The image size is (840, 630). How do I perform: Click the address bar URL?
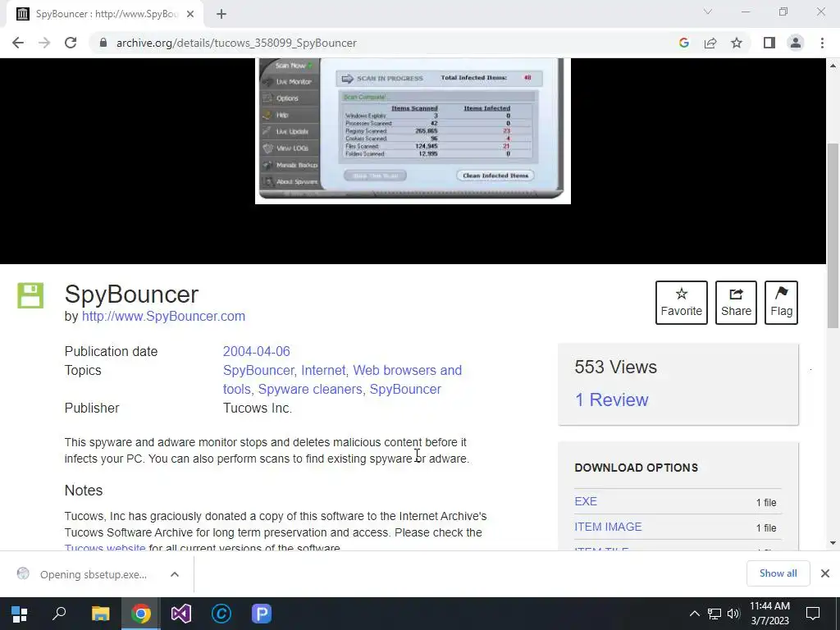(236, 43)
